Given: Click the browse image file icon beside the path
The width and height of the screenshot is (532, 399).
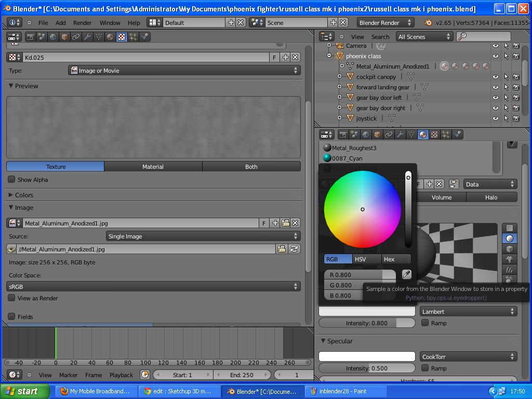Looking at the screenshot, I should point(281,249).
